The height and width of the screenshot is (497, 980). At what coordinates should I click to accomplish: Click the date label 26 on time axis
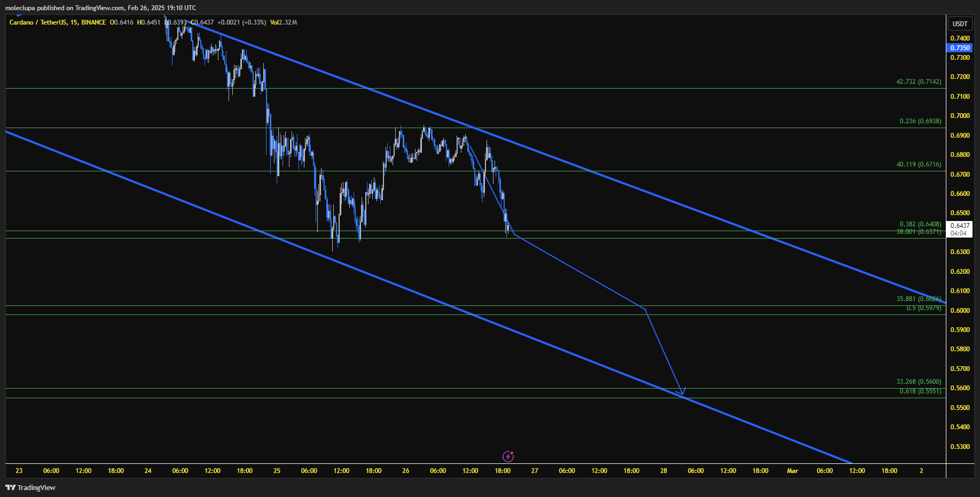point(406,471)
